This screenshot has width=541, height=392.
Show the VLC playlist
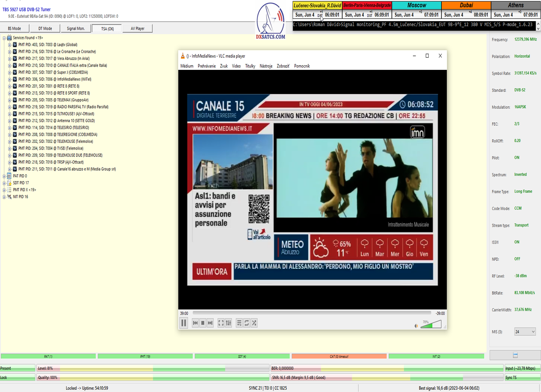[x=239, y=323]
